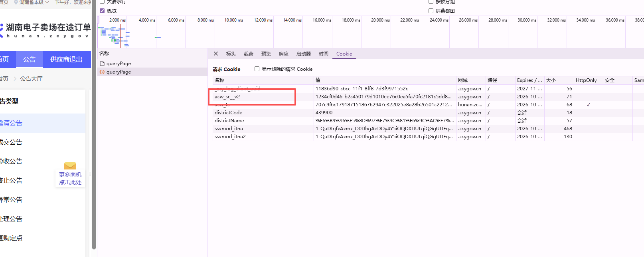
Task: Toggle the 概览 overview checkbox
Action: (102, 11)
